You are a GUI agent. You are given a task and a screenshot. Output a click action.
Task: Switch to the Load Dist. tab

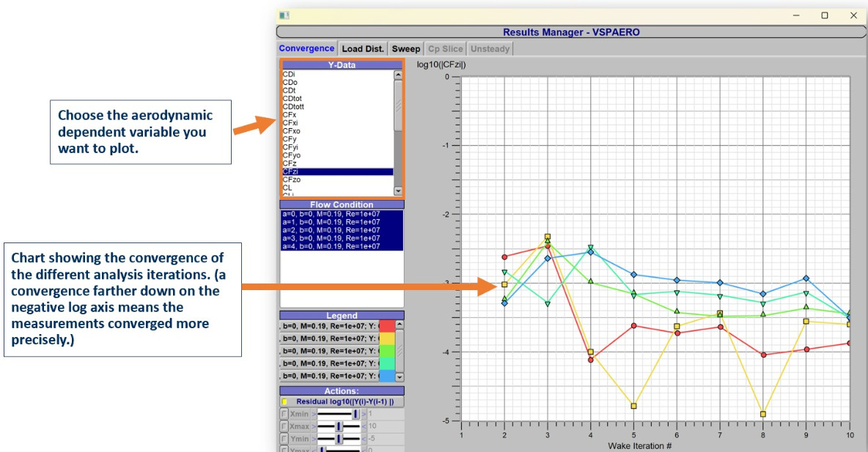coord(363,49)
